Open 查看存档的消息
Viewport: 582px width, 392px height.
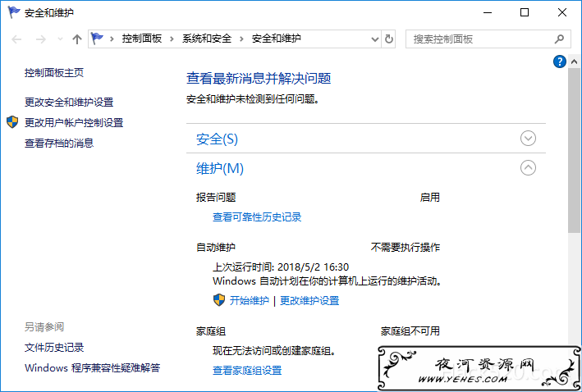pos(59,144)
